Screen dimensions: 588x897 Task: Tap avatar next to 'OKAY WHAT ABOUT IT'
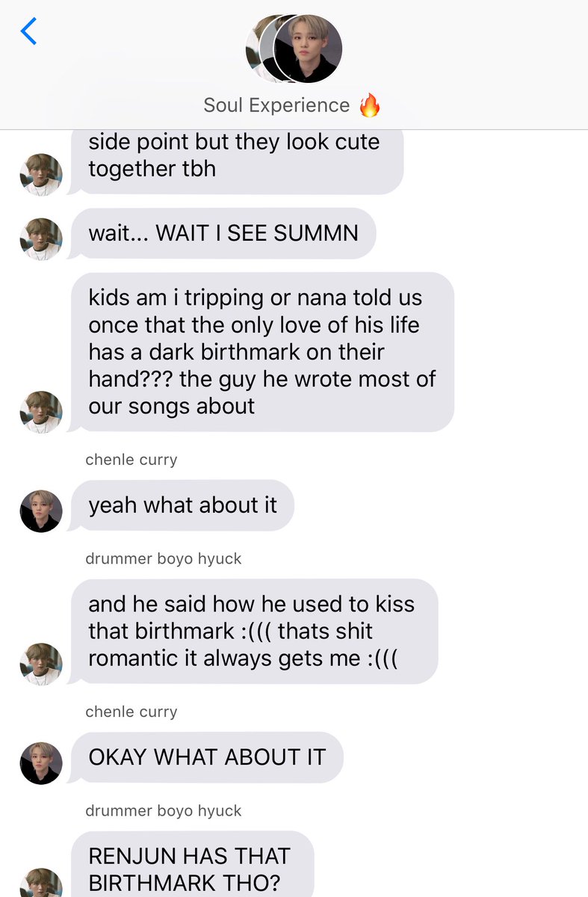coord(41,763)
